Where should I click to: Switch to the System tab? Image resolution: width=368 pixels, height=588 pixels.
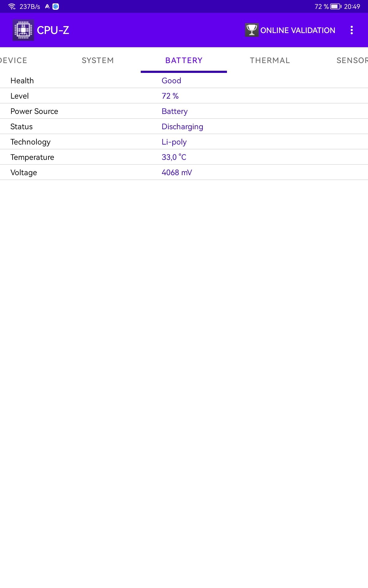click(98, 60)
